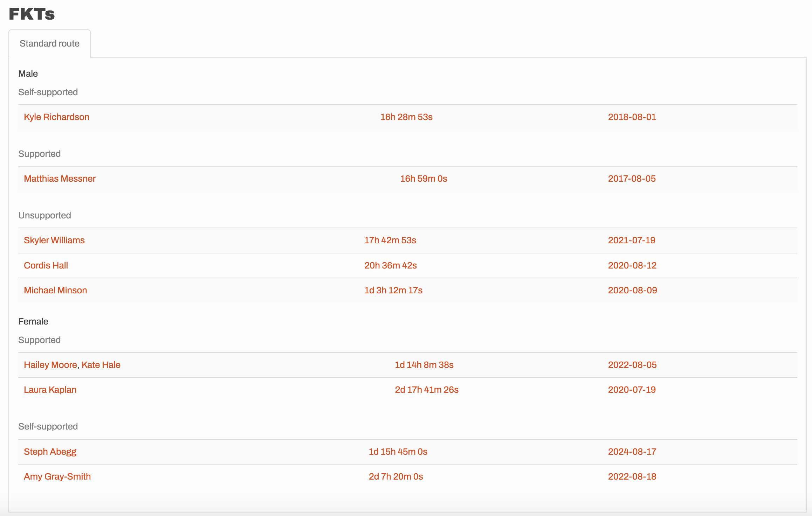Viewport: 812px width, 516px height.
Task: Open Amy Gray-Smith's profile link
Action: click(x=57, y=476)
